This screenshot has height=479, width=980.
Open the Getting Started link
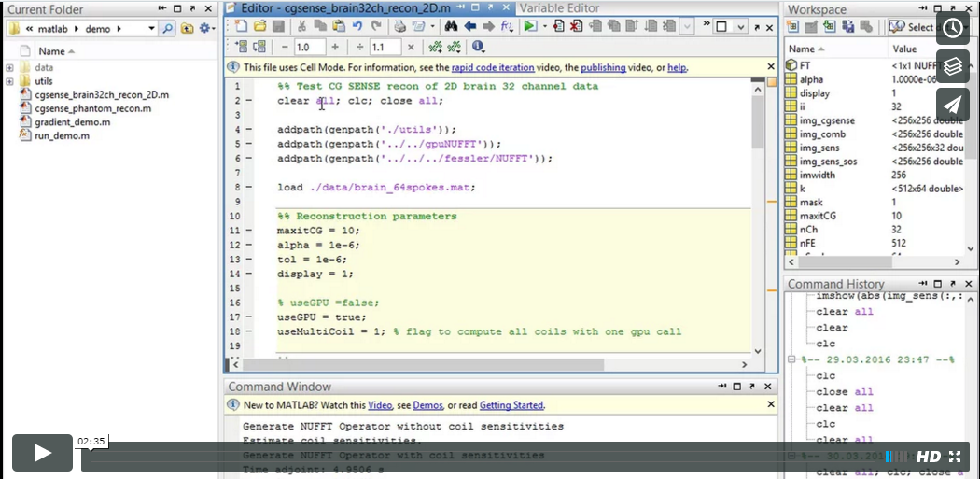click(x=511, y=405)
